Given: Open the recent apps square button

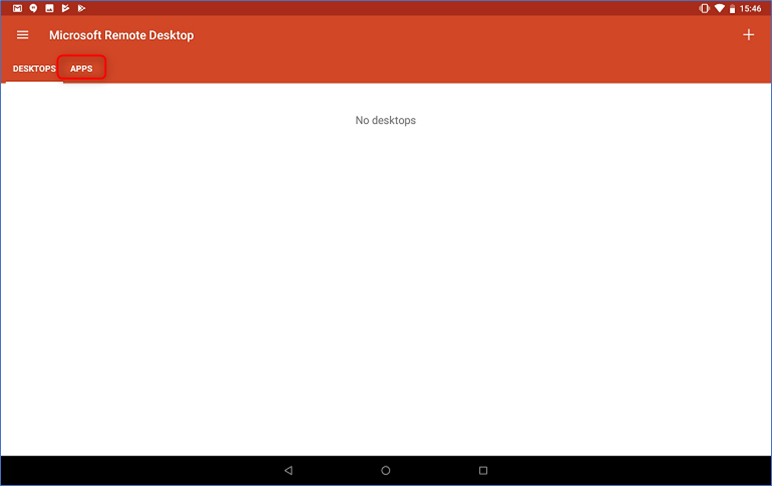Looking at the screenshot, I should 483,470.
